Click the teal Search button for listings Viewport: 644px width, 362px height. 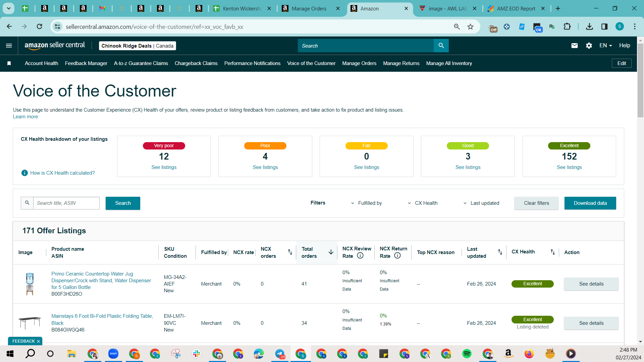coord(123,203)
